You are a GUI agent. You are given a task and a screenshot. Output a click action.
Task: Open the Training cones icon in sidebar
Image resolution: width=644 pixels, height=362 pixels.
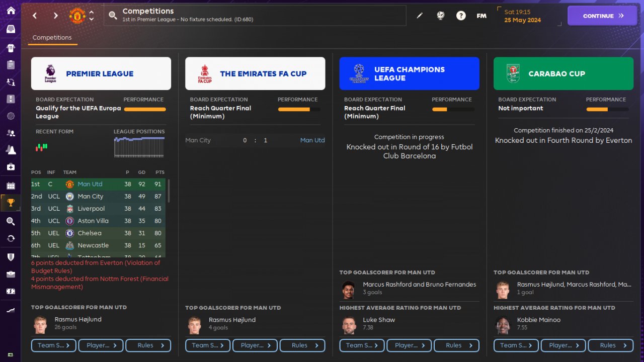pyautogui.click(x=11, y=150)
